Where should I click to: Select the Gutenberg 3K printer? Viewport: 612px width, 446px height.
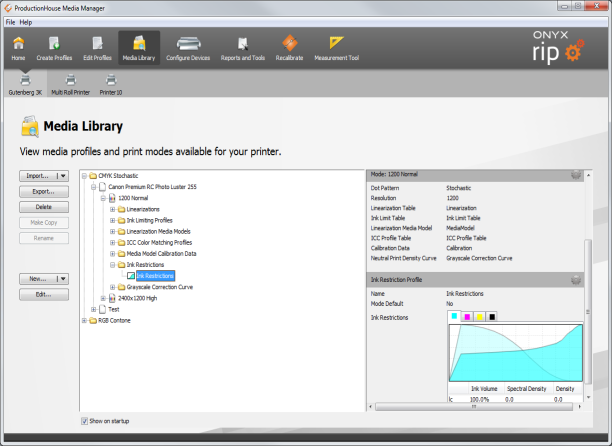[x=25, y=85]
